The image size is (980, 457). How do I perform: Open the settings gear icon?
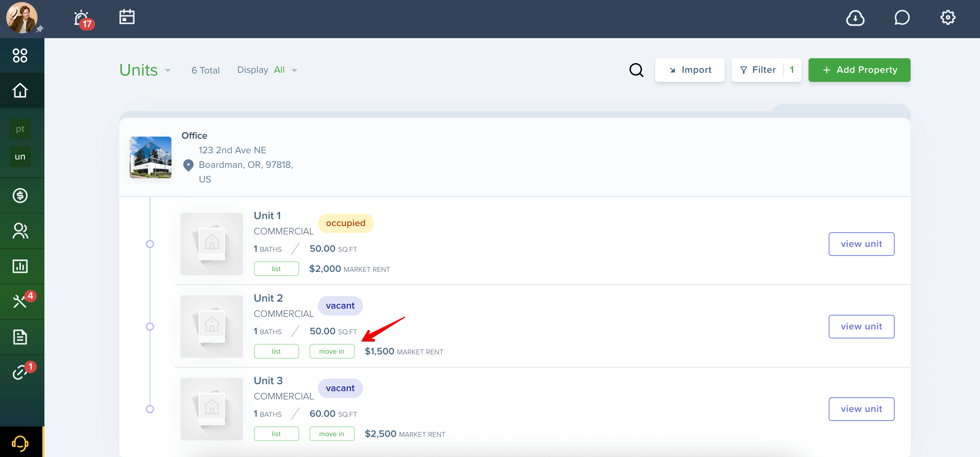coord(948,17)
